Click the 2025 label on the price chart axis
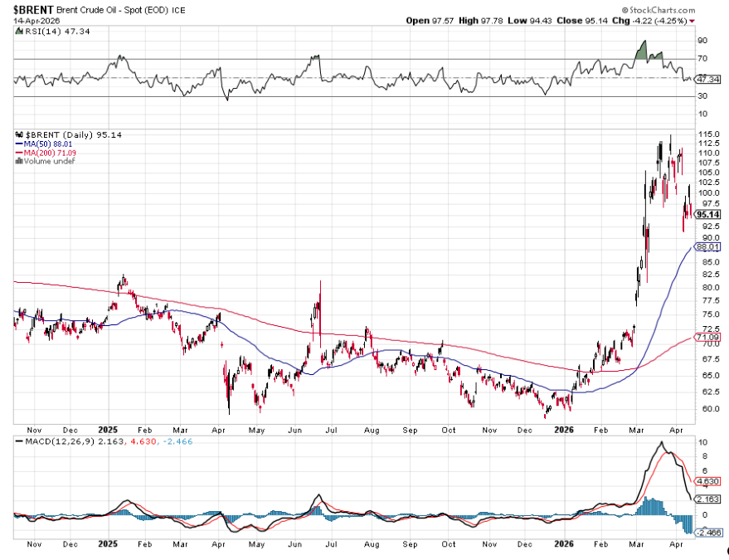 pyautogui.click(x=108, y=431)
